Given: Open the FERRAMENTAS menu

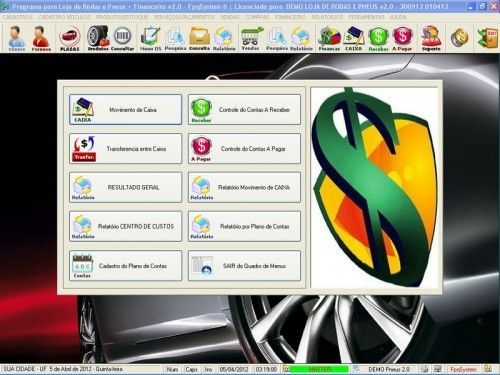Looking at the screenshot, I should coord(366,17).
